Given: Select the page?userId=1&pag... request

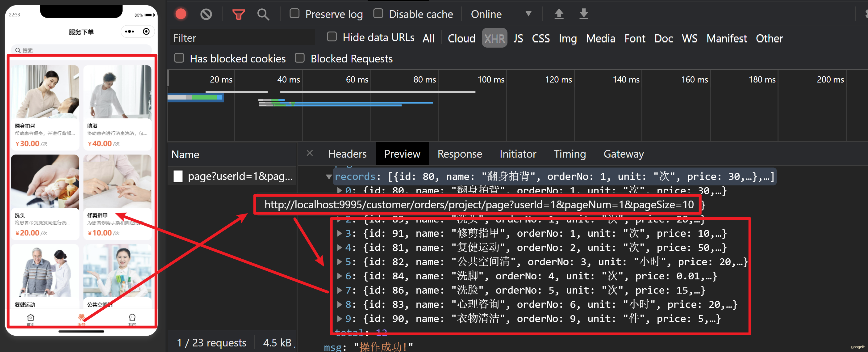Looking at the screenshot, I should pos(232,176).
